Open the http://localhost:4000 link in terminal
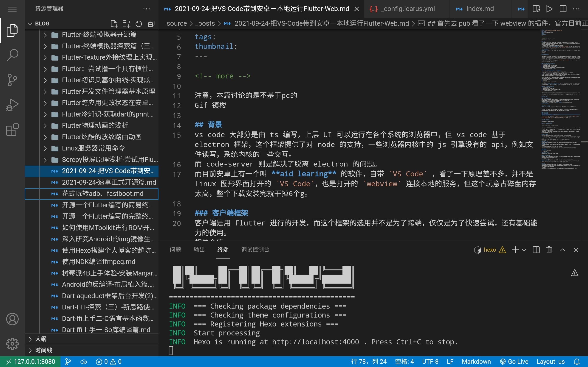The width and height of the screenshot is (588, 367). click(315, 342)
